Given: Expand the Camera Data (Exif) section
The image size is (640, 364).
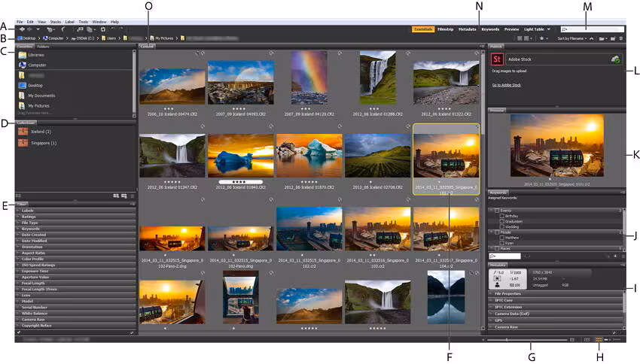Looking at the screenshot, I should [x=555, y=314].
